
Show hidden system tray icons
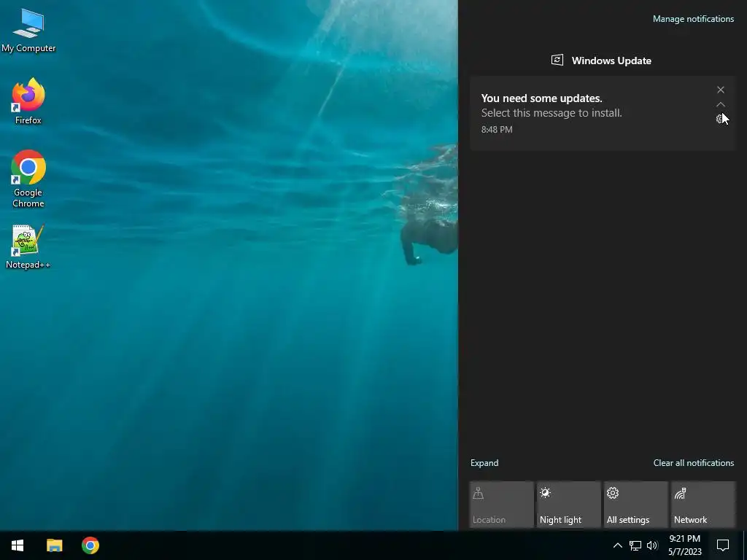click(617, 545)
